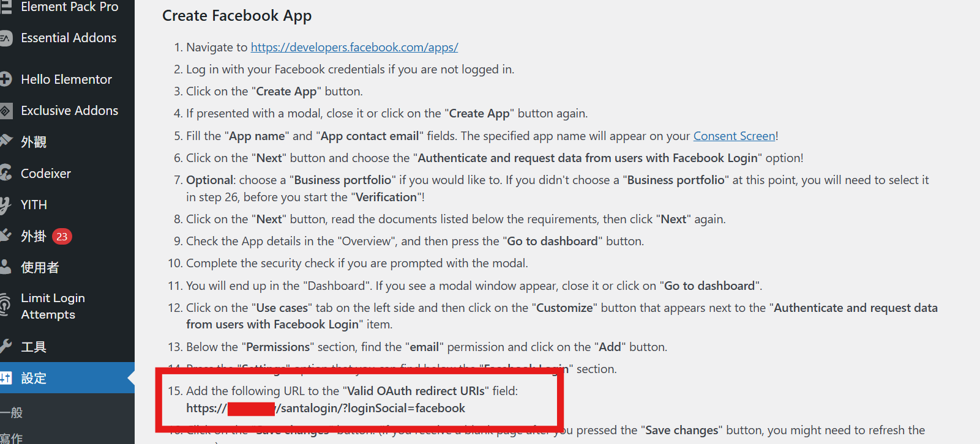Click the 23 plugin updates badge
980x444 pixels.
[x=62, y=237]
